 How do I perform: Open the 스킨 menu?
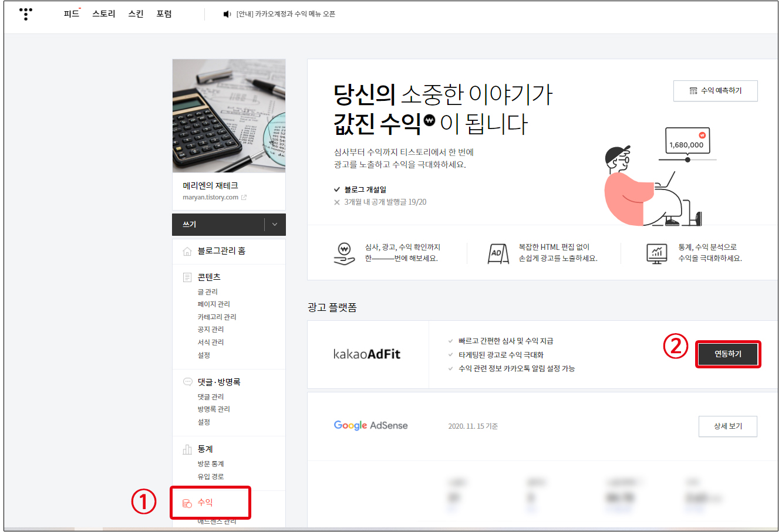(x=136, y=13)
